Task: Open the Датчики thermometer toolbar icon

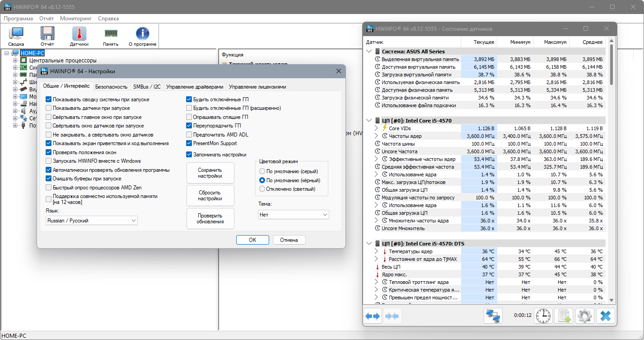Action: [79, 36]
